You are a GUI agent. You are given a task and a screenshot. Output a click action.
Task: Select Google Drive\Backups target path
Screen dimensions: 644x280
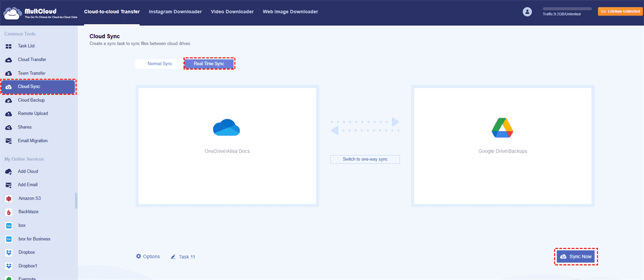[503, 151]
